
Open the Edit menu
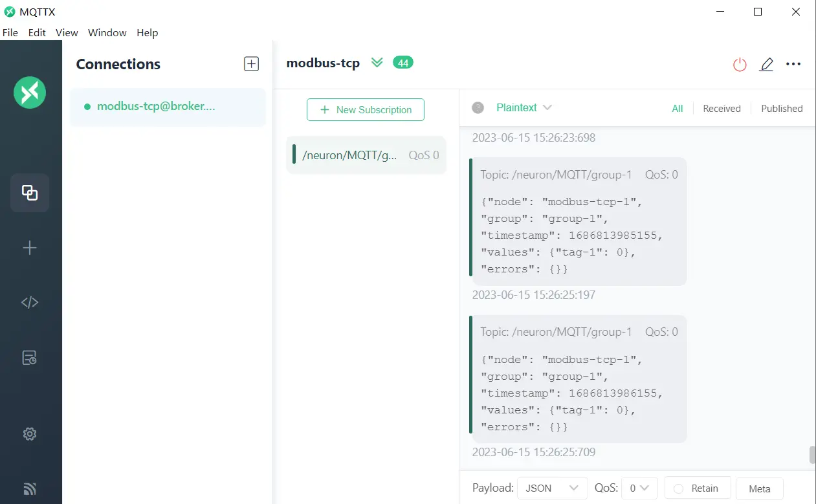(37, 32)
